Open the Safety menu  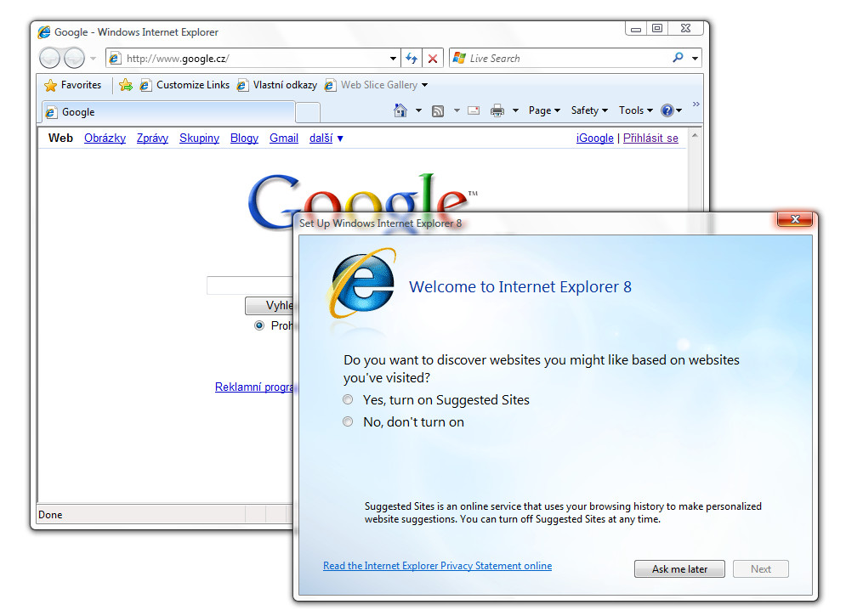(589, 110)
